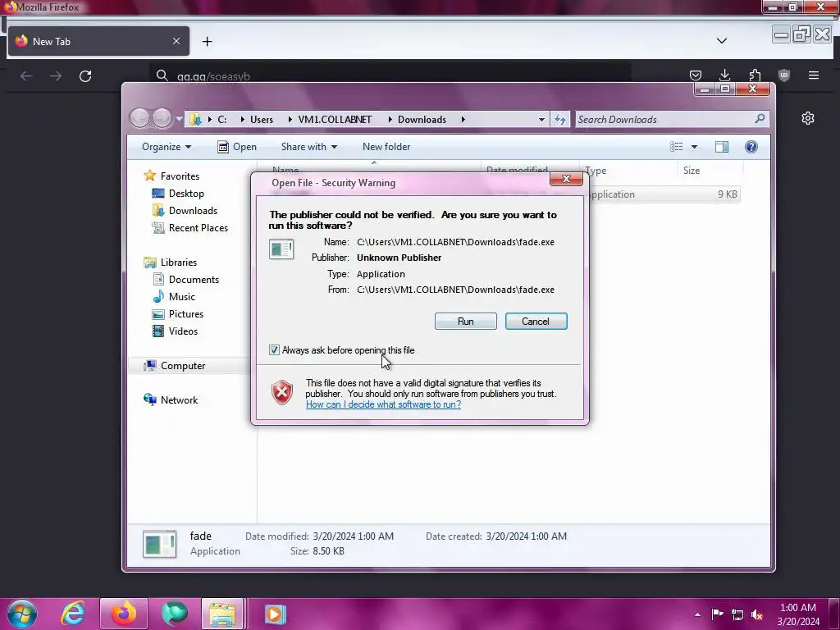Screen dimensions: 840x630
Task: Open the address bar history dropdown
Action: pyautogui.click(x=541, y=120)
